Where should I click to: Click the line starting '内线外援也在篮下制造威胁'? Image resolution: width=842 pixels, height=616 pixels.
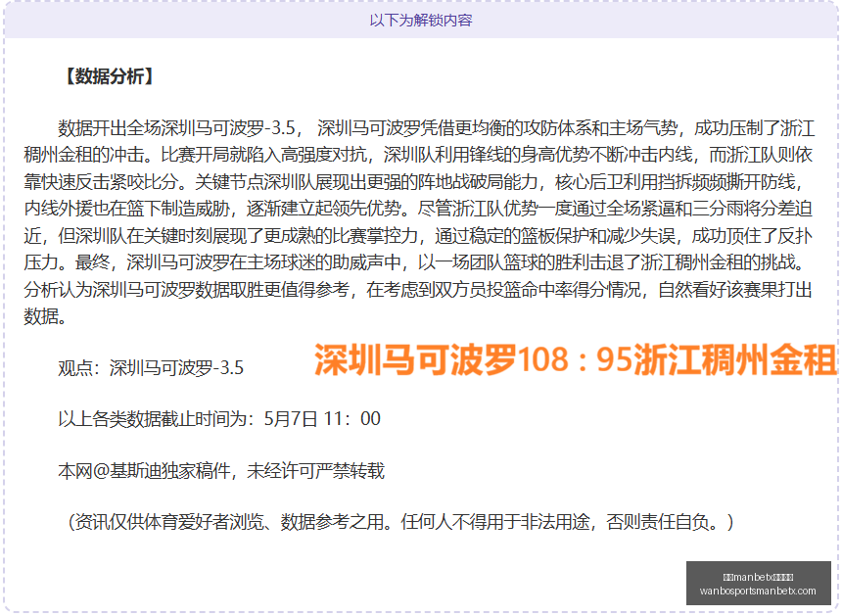(x=418, y=209)
